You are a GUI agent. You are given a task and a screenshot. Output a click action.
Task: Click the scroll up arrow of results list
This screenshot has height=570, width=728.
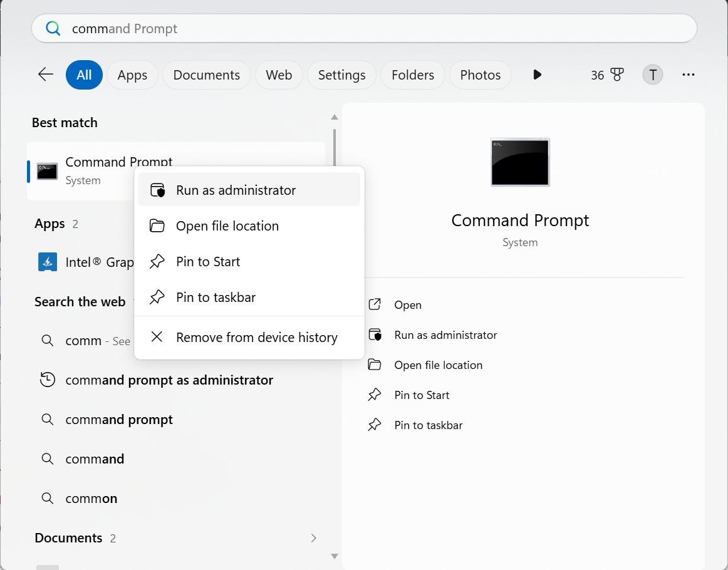coord(334,117)
